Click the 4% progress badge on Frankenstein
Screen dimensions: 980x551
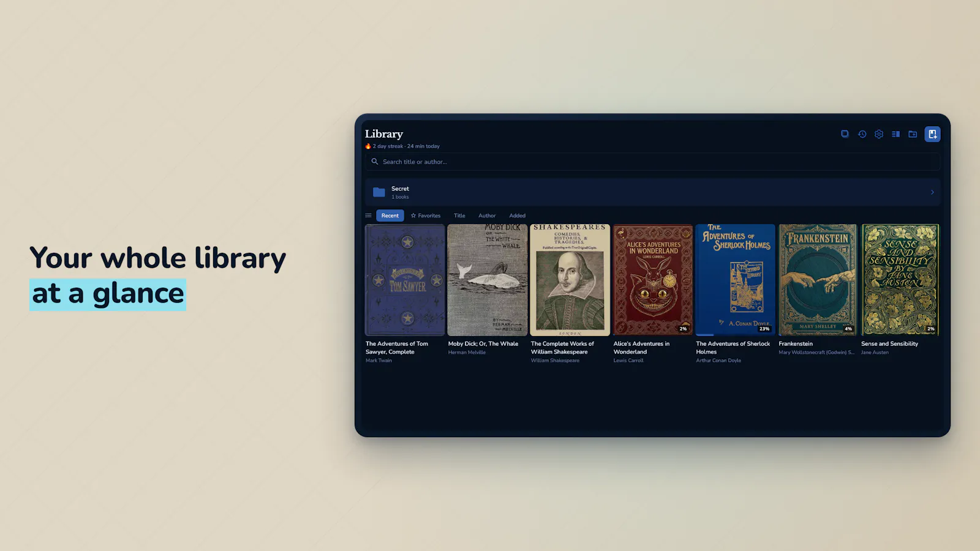(x=848, y=329)
